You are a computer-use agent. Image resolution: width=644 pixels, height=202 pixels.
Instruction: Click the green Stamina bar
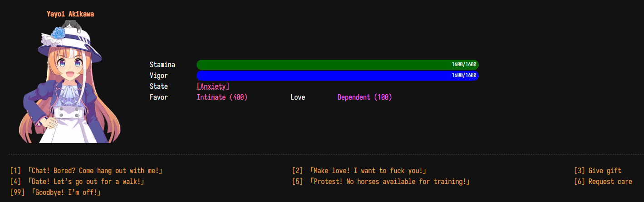[338, 65]
